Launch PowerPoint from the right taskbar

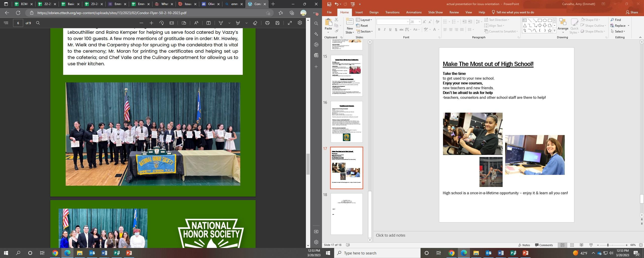coord(525,253)
